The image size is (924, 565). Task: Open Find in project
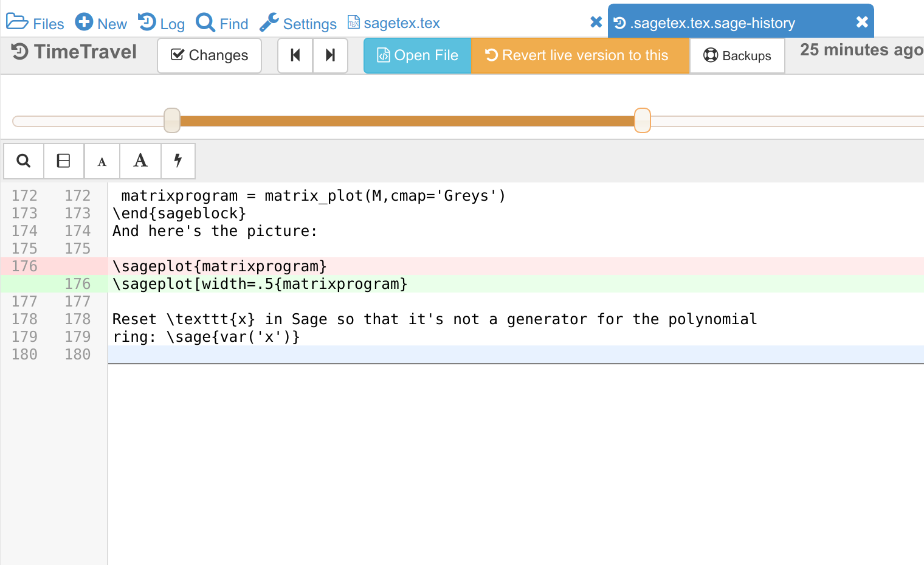click(222, 23)
